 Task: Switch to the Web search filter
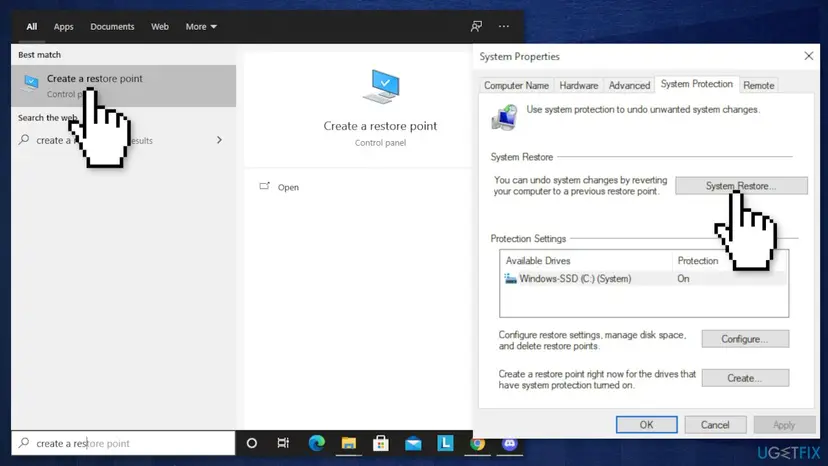point(159,26)
